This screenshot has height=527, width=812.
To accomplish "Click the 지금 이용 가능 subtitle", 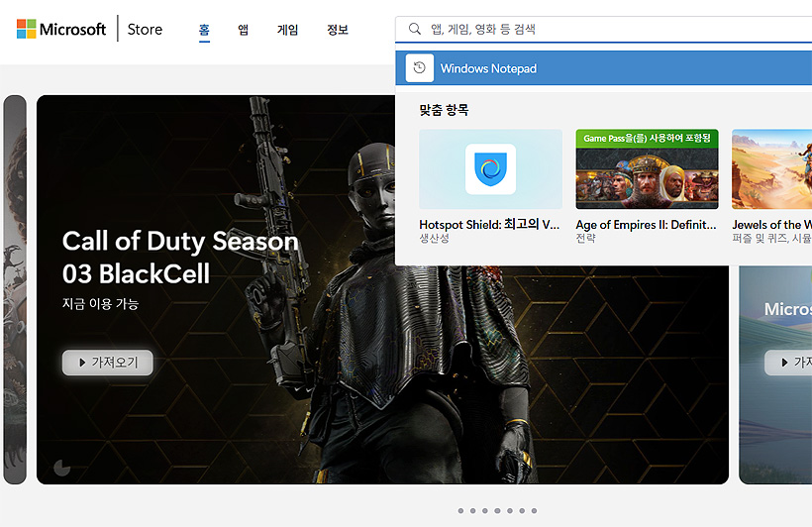I will point(100,304).
